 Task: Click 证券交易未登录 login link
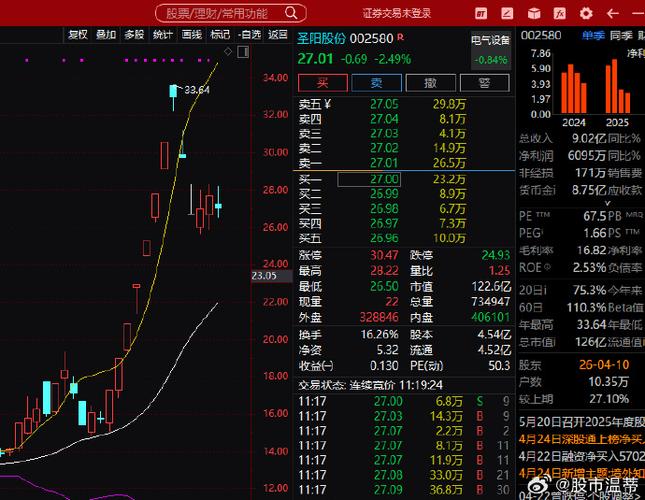[x=397, y=14]
